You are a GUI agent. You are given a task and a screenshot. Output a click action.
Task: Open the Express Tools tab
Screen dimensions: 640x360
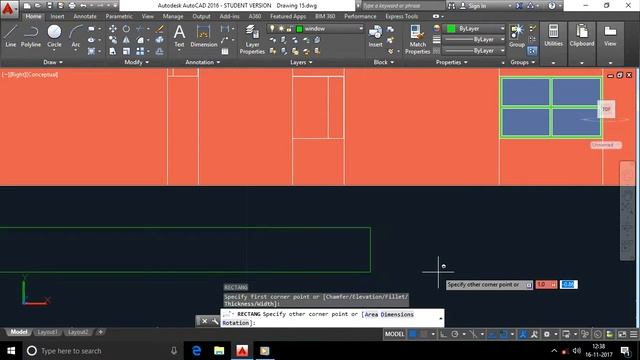click(401, 16)
